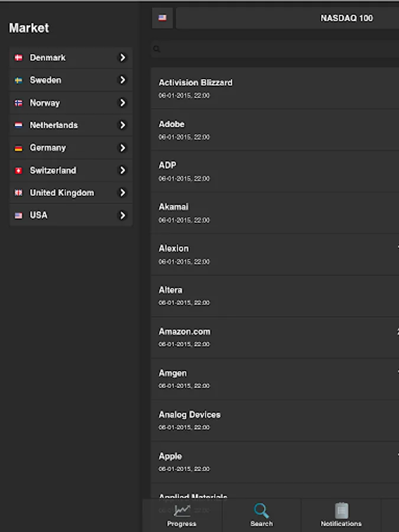Click the Sweden flag icon

click(x=18, y=80)
